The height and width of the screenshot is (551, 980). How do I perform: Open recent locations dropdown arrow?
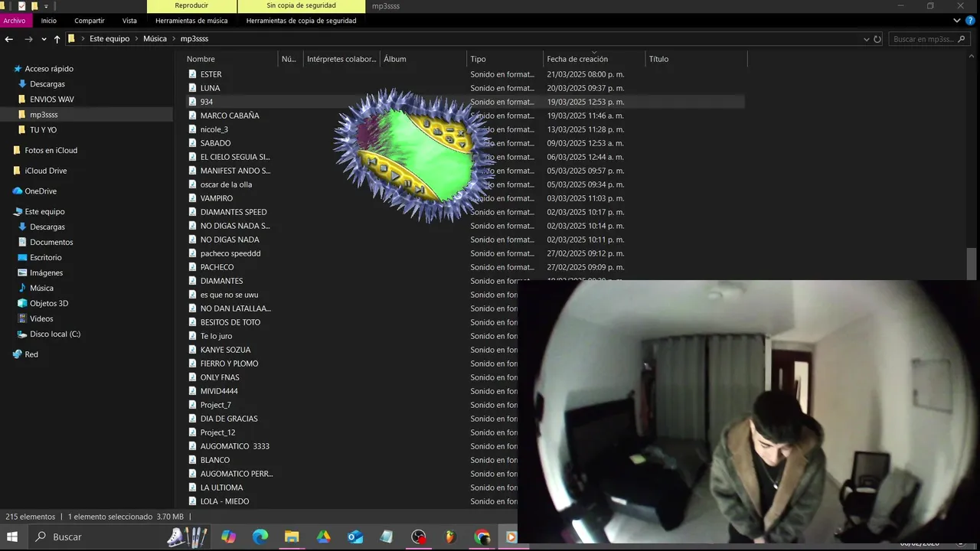(x=44, y=39)
